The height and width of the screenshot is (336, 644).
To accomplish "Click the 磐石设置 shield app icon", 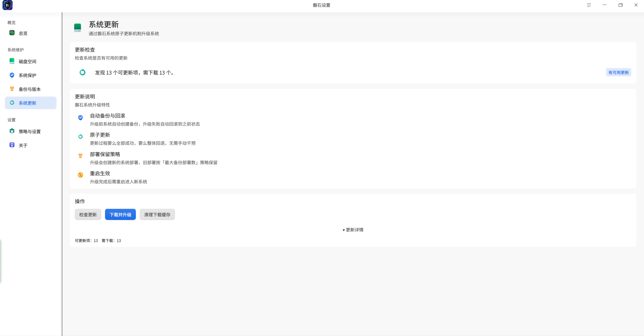I will coord(7,5).
